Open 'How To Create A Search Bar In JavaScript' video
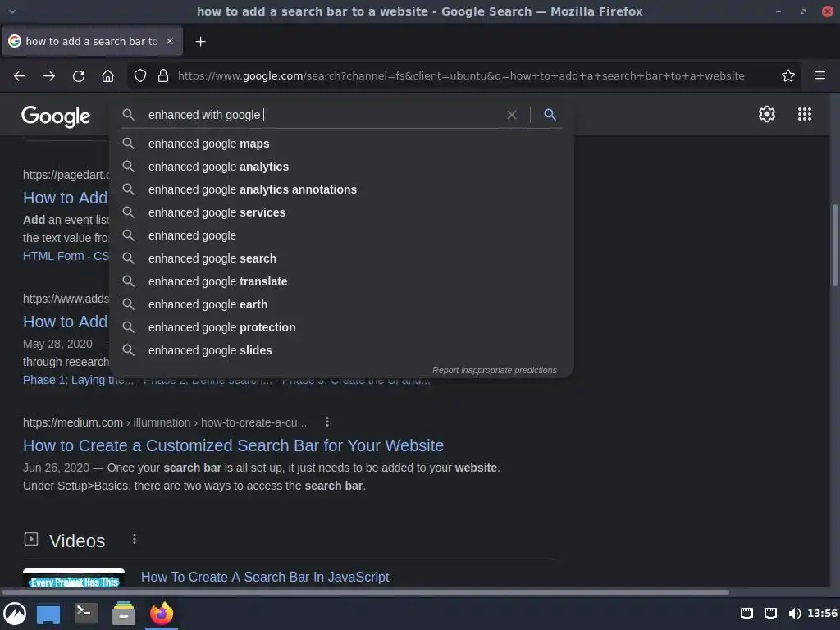This screenshot has width=840, height=630. (265, 577)
